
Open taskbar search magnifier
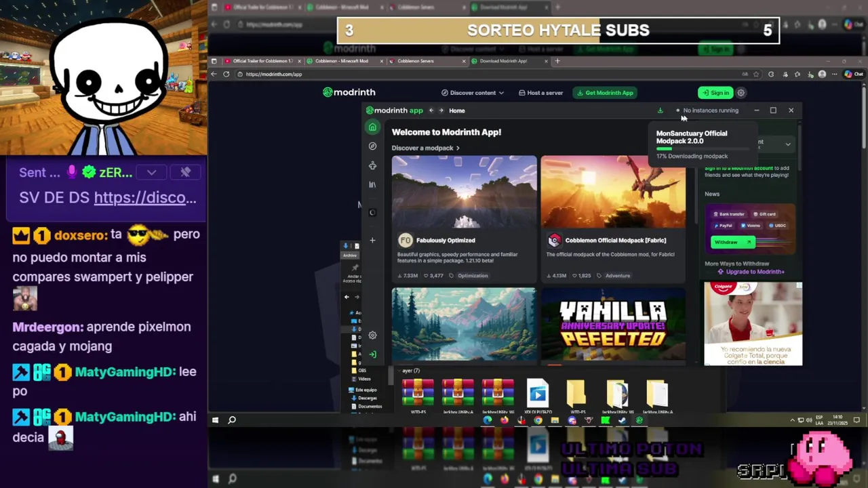point(232,420)
